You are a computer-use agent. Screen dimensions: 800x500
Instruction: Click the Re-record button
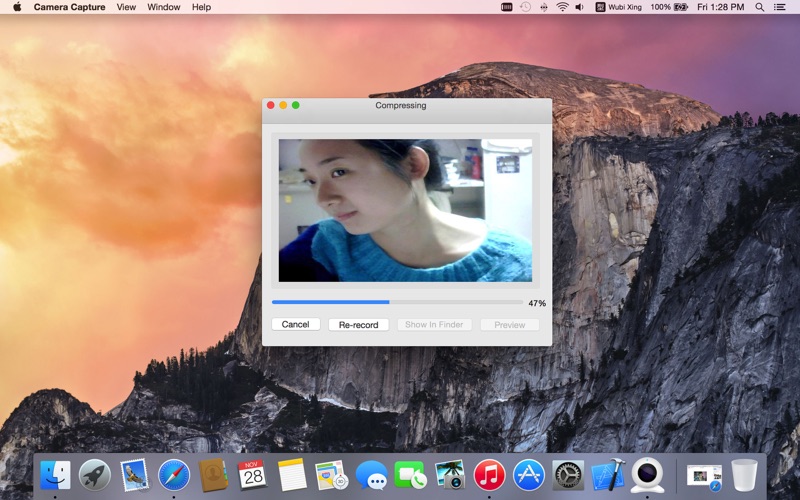pyautogui.click(x=358, y=324)
